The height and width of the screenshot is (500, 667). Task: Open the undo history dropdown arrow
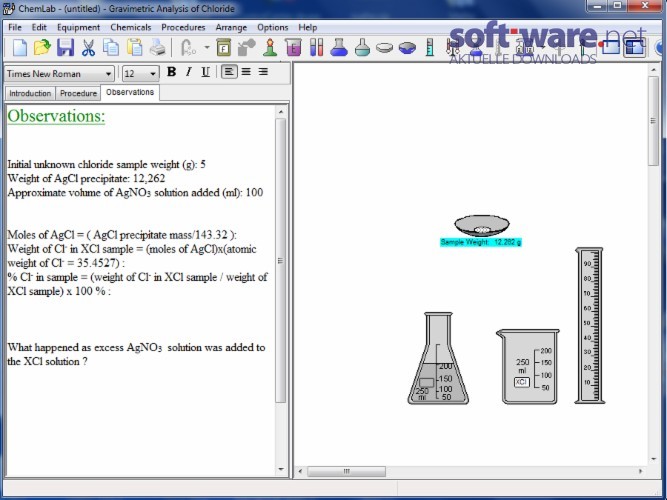pos(207,47)
